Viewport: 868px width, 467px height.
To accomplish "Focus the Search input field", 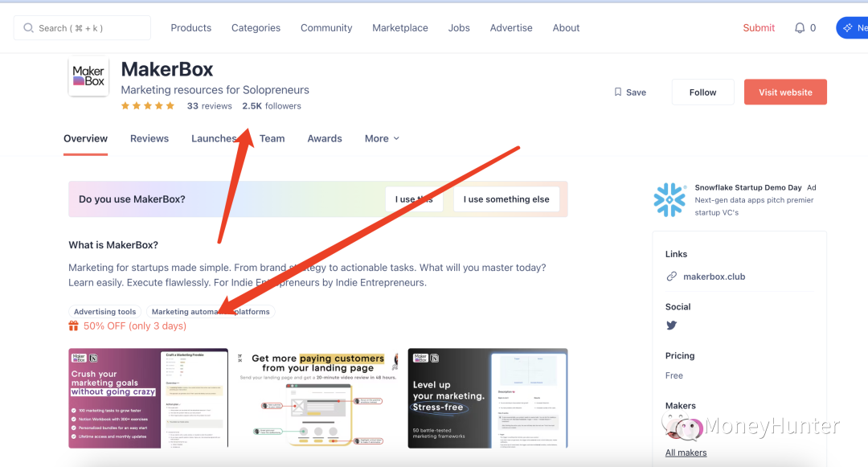I will coord(82,27).
